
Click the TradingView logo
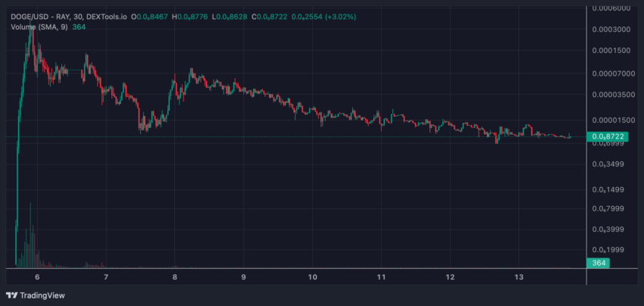tap(36, 295)
